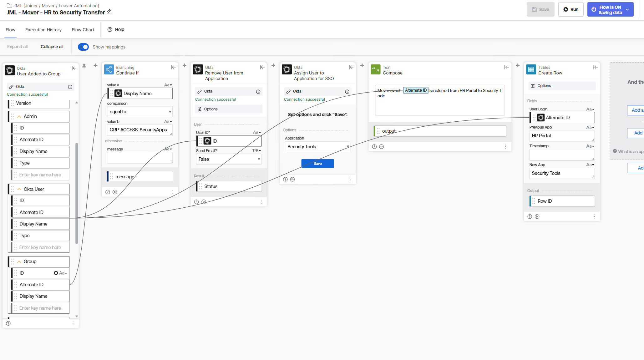Open Options on the Create Row card

pos(562,86)
